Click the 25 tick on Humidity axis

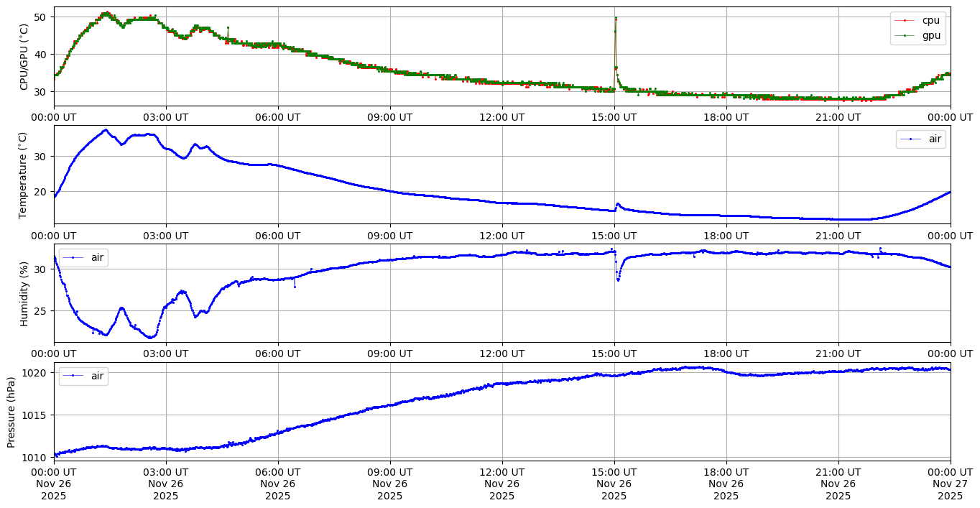pos(41,311)
